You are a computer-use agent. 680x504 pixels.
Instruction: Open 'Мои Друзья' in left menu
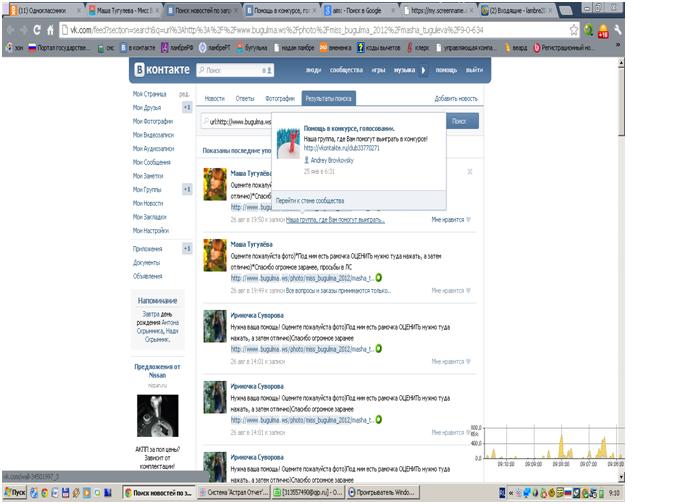click(147, 108)
